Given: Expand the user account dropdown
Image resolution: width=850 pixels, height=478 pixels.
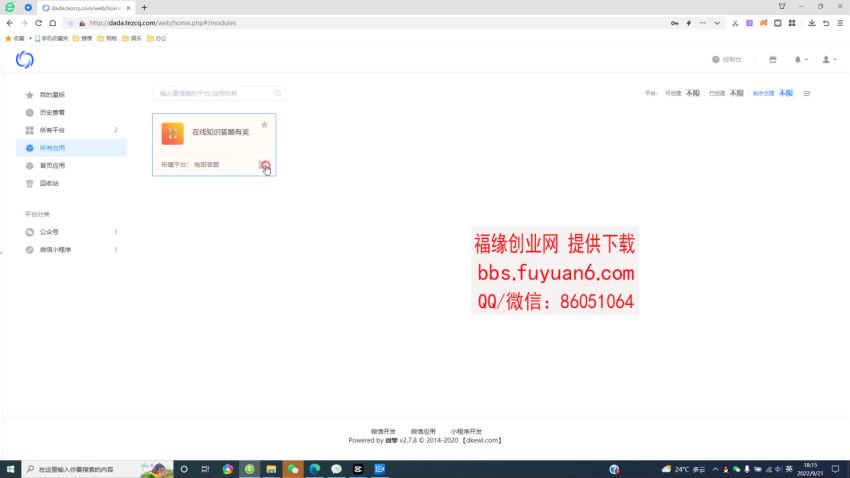Looking at the screenshot, I should [x=829, y=60].
